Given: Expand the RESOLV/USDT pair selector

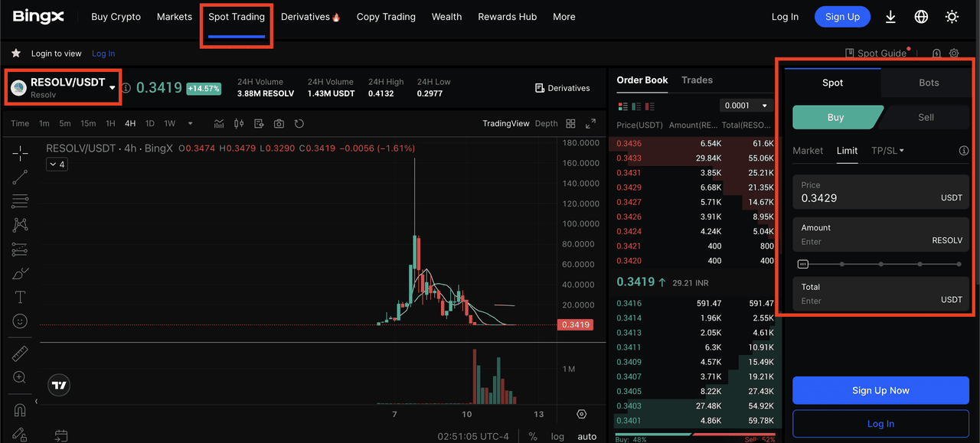Looking at the screenshot, I should click(x=113, y=87).
